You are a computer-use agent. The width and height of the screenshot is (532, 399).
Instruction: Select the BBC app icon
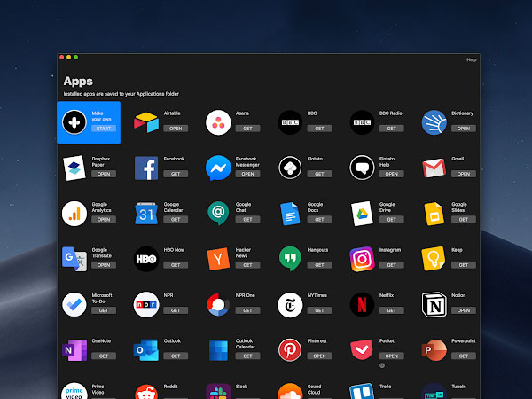point(290,122)
